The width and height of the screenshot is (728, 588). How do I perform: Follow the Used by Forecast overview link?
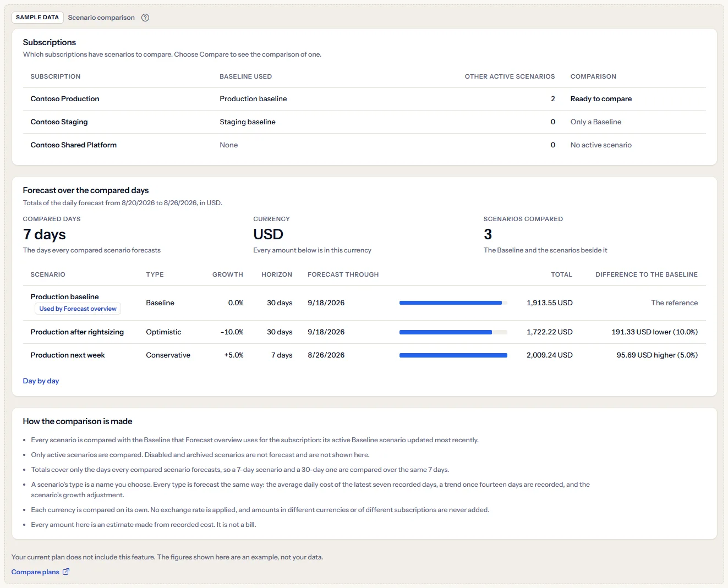coord(78,309)
